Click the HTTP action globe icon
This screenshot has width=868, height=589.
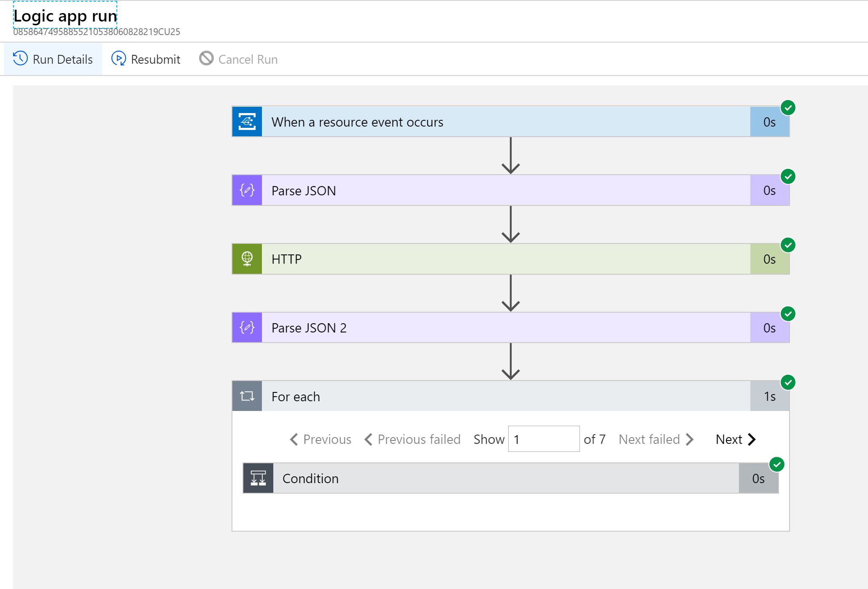click(x=248, y=258)
